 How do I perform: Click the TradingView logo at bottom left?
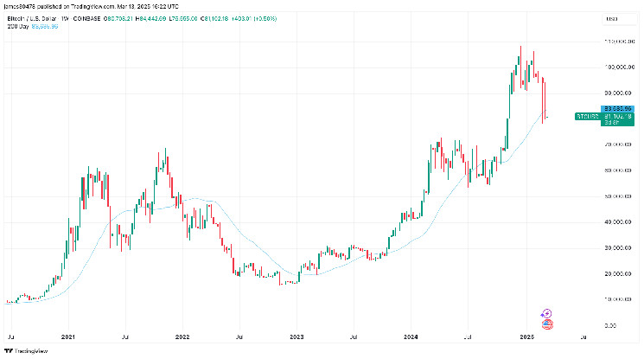26,351
